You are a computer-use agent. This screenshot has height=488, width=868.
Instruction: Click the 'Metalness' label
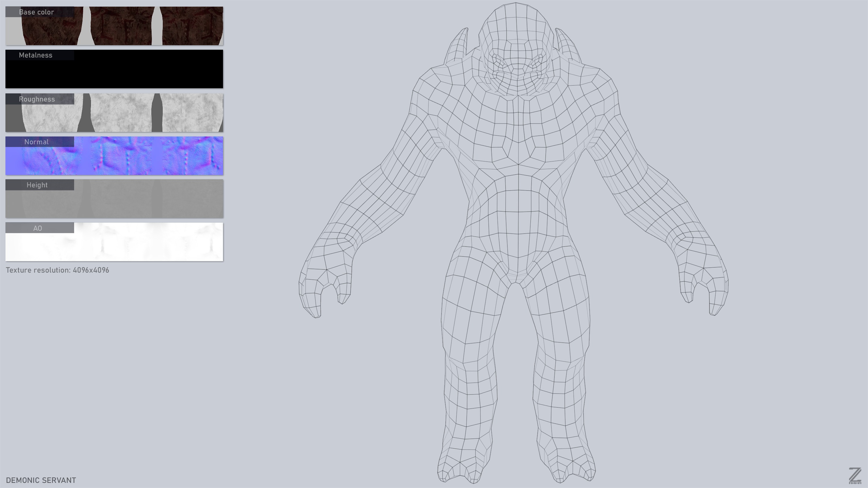(36, 55)
